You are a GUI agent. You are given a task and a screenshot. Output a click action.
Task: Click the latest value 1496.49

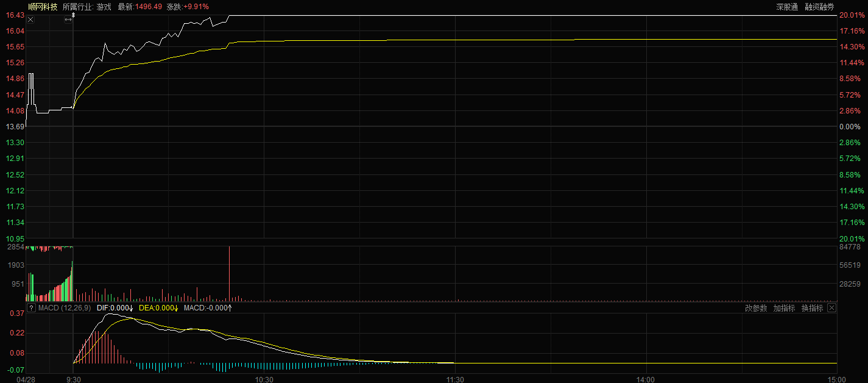[149, 7]
